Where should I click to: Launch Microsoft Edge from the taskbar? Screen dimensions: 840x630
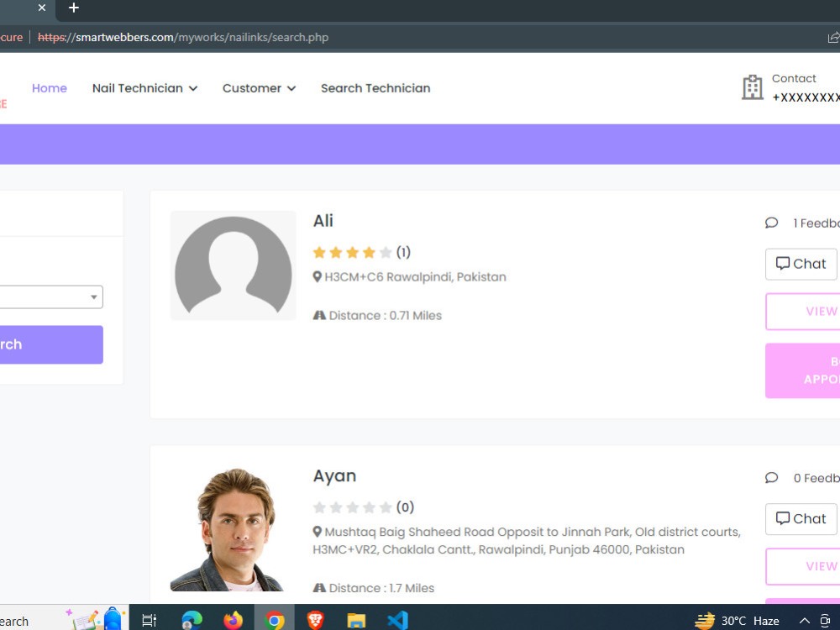(192, 621)
